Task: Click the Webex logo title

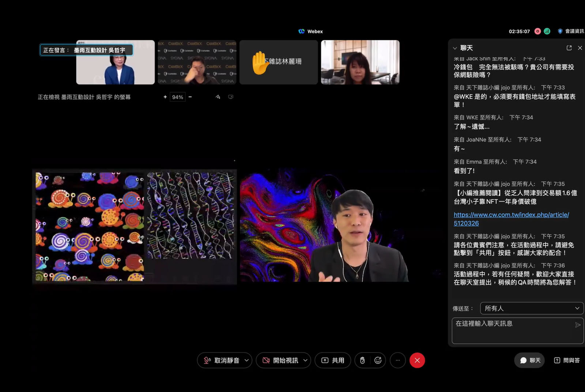Action: point(310,31)
